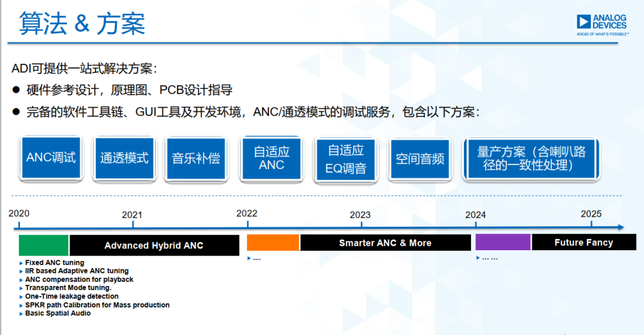Click ANC compensation for playback item
This screenshot has height=335, width=644.
79,279
